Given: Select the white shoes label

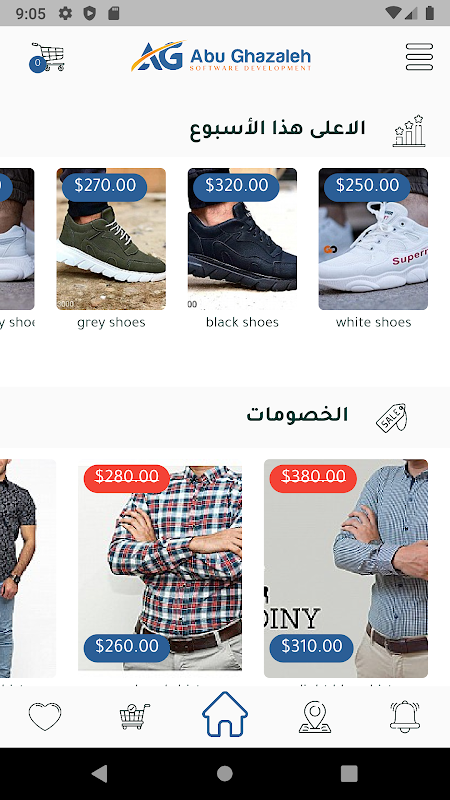Looking at the screenshot, I should point(373,322).
